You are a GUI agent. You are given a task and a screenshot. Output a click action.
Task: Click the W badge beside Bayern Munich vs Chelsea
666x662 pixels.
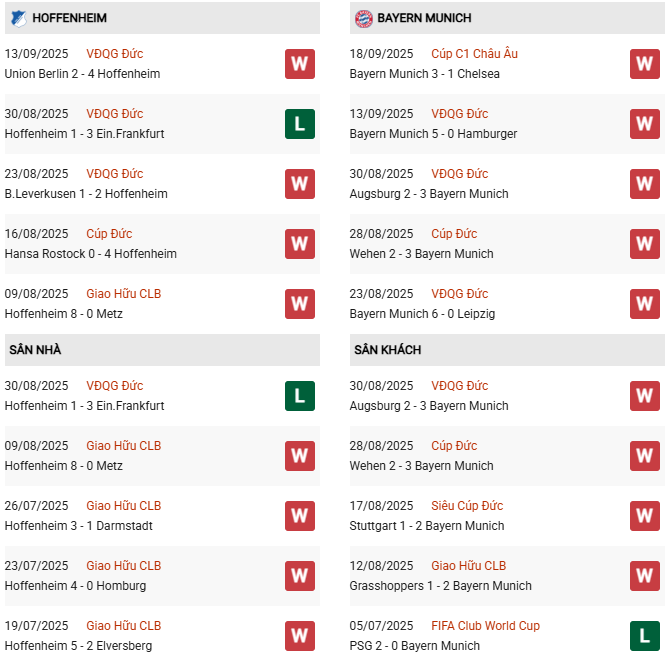tap(645, 64)
